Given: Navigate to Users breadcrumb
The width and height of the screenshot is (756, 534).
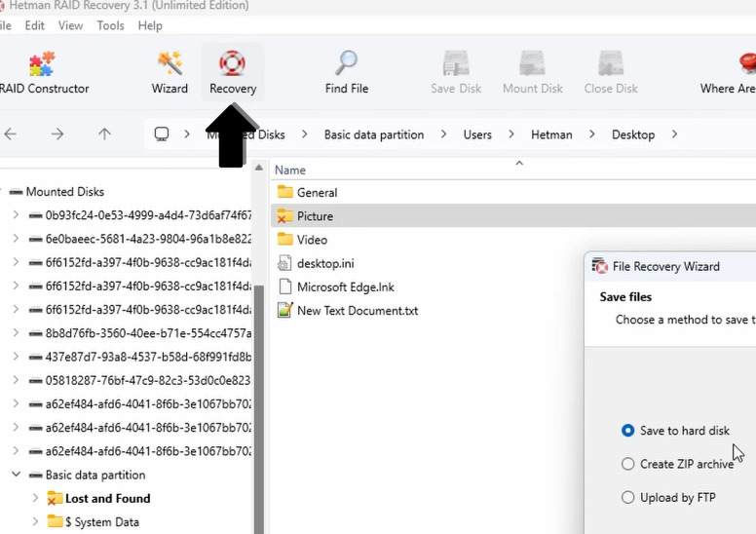Looking at the screenshot, I should (477, 134).
